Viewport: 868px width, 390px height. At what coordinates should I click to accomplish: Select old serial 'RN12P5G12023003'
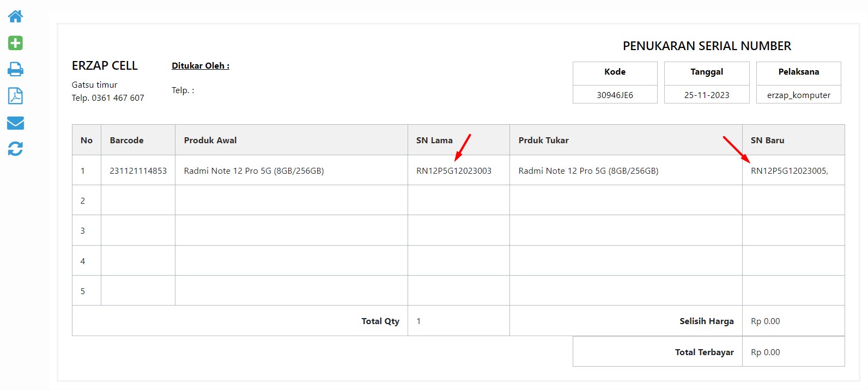[454, 171]
